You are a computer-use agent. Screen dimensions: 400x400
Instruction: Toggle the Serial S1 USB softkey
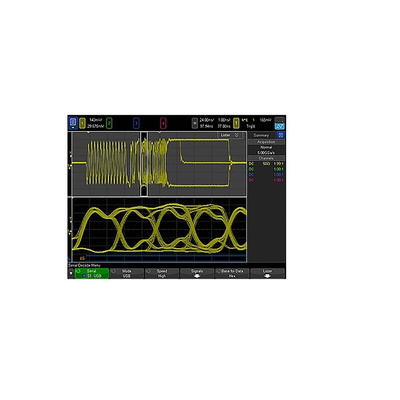pos(92,273)
